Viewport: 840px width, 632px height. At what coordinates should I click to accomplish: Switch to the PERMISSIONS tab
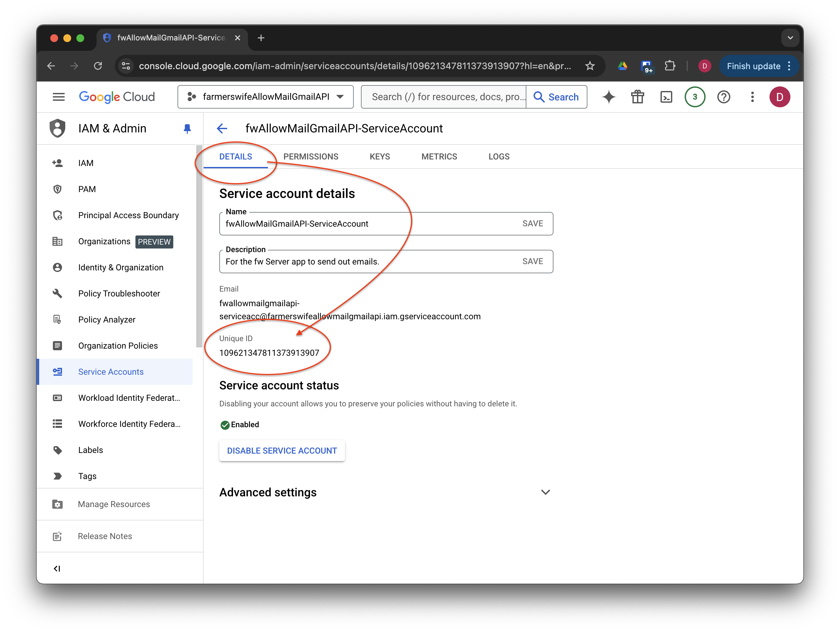(x=311, y=157)
